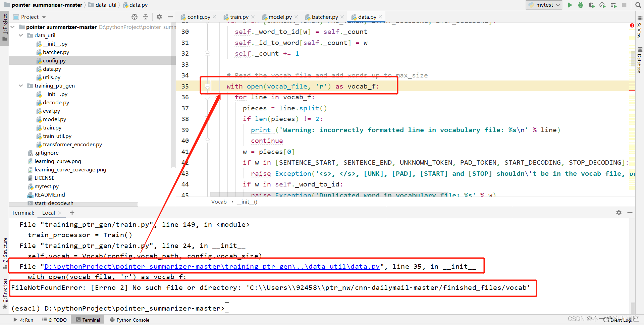The height and width of the screenshot is (325, 644).
Task: Open the Python Console
Action: tap(129, 320)
